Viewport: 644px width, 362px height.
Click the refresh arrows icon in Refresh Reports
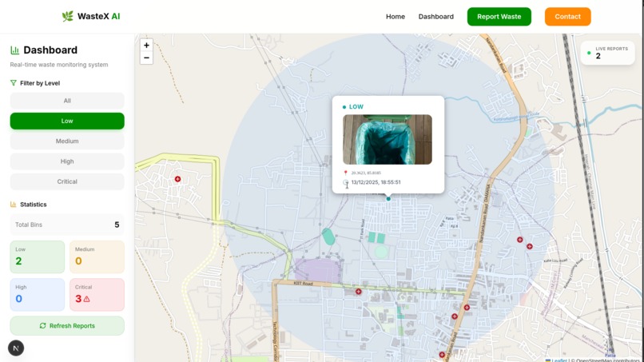(42, 325)
